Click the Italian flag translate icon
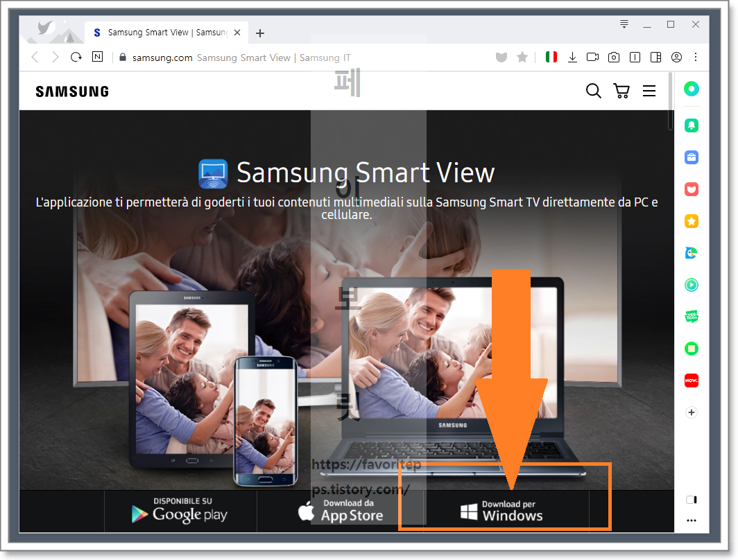Screen dimensions: 738x560 coord(551,57)
